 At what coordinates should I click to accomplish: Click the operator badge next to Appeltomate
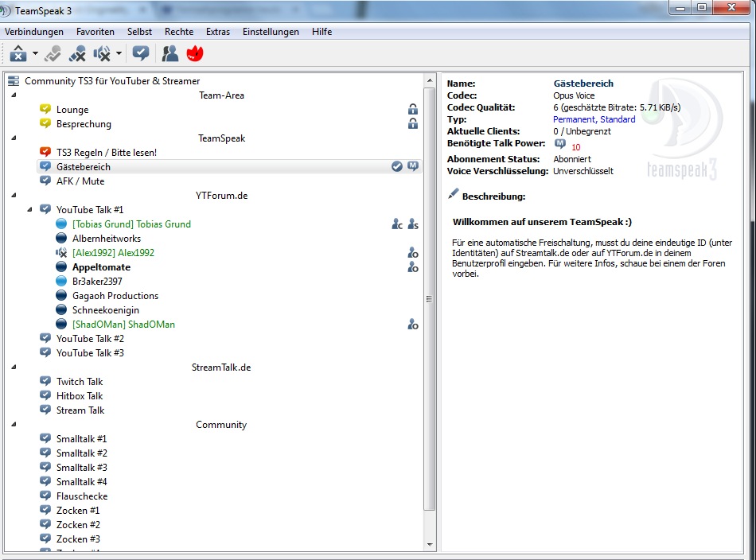(413, 267)
